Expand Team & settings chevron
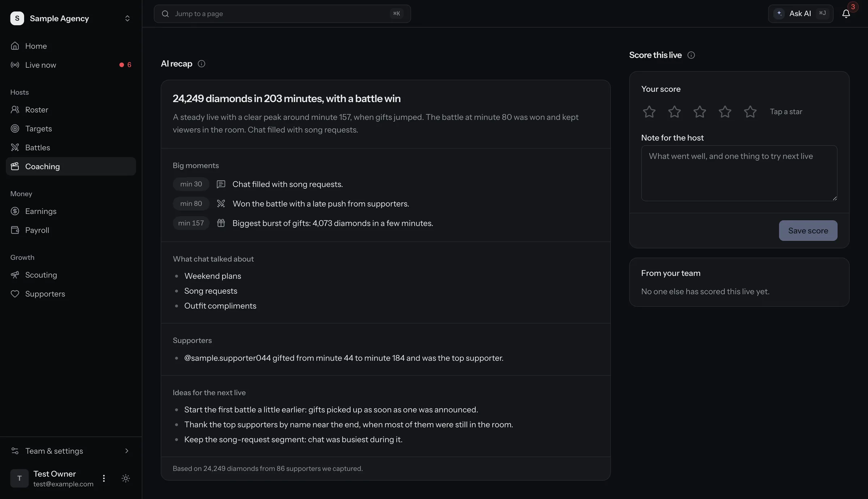Image resolution: width=868 pixels, height=499 pixels. coord(127,451)
